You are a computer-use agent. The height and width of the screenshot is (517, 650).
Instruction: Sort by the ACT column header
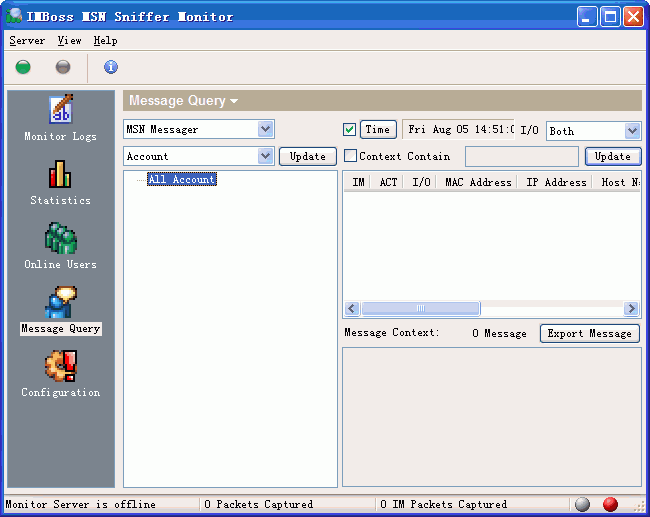[x=388, y=182]
